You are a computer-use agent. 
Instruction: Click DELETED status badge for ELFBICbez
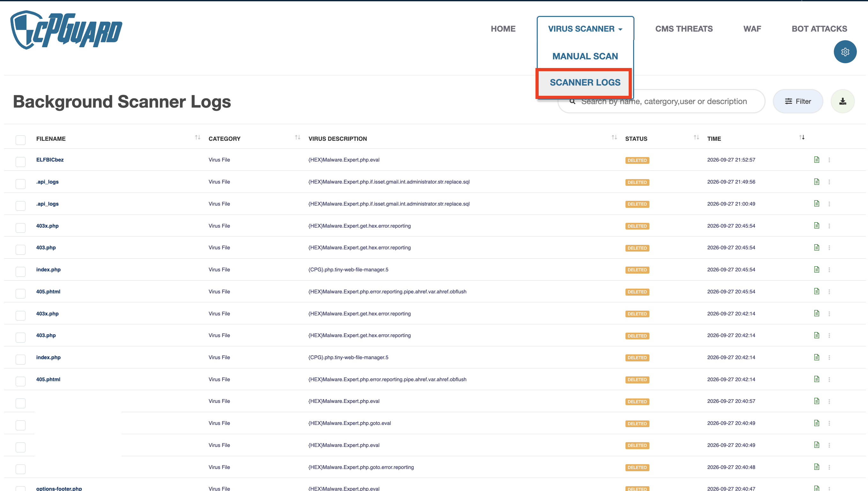[x=637, y=160]
